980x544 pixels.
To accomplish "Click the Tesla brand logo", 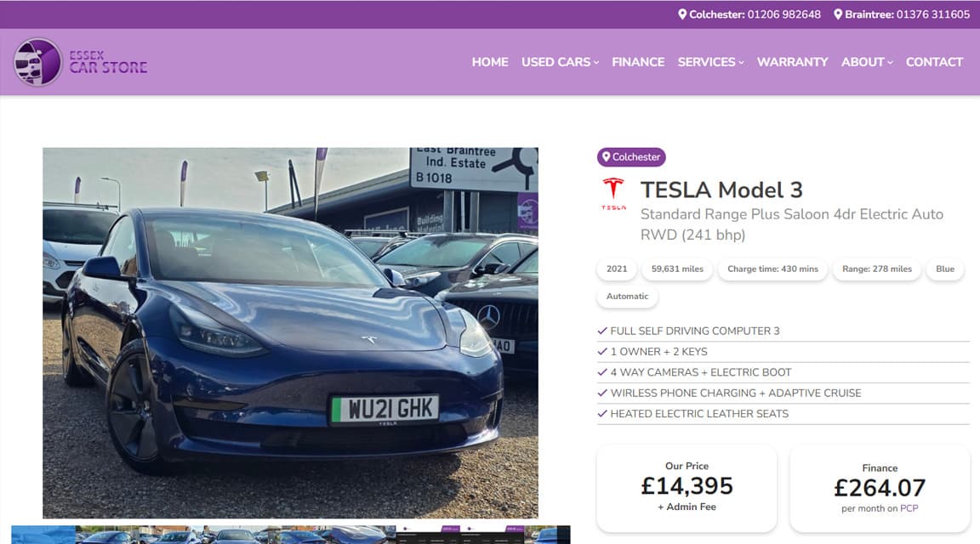I will pyautogui.click(x=613, y=195).
